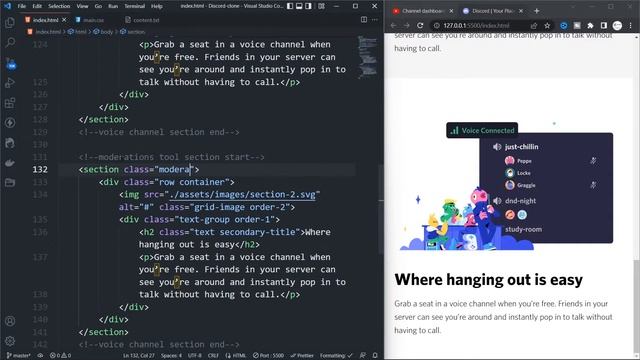Viewport: 640px width, 360px height.
Task: Open Chrome profile avatar
Action: click(617, 25)
